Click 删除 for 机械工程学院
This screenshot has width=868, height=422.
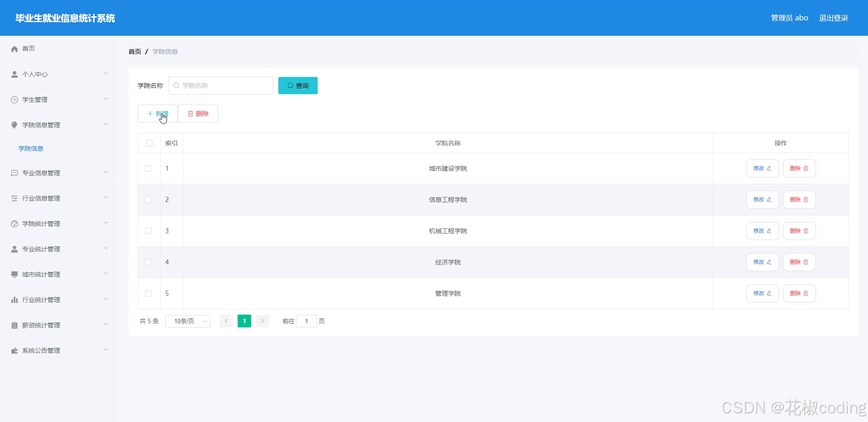coord(799,231)
